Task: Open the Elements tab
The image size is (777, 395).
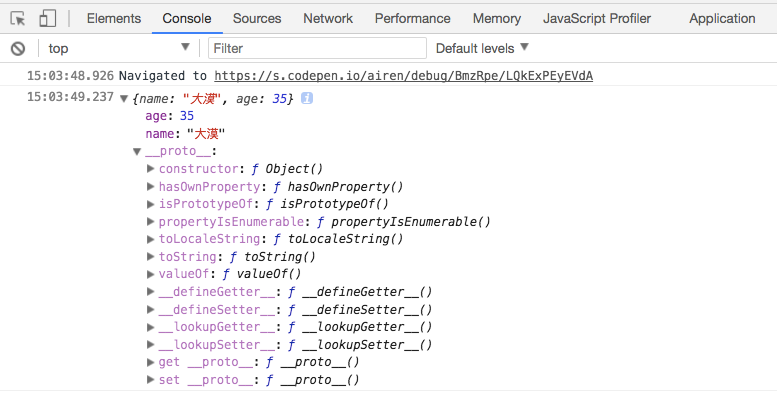Action: pos(114,19)
